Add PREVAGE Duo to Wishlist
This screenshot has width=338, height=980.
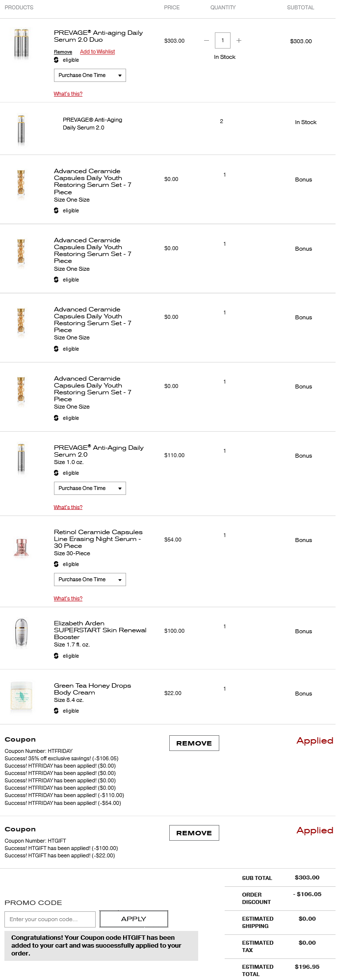[97, 52]
